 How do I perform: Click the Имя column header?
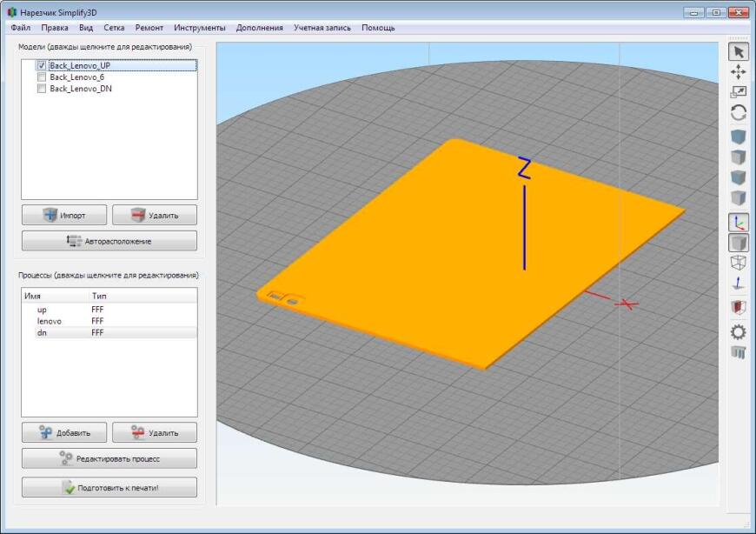click(x=33, y=297)
